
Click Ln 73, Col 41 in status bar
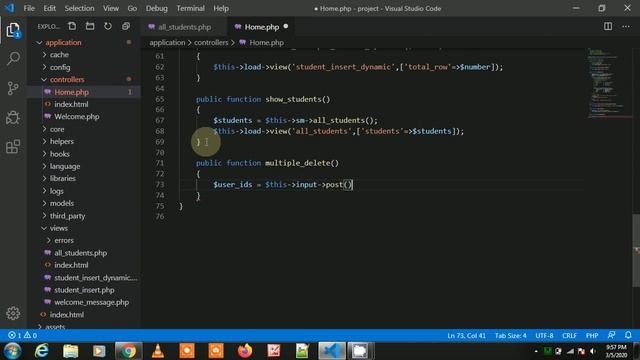pyautogui.click(x=467, y=336)
